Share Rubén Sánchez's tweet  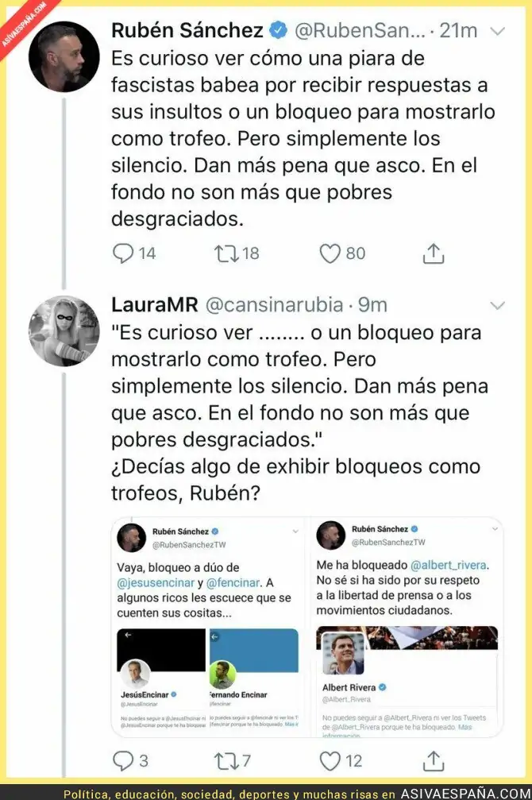coord(434,253)
